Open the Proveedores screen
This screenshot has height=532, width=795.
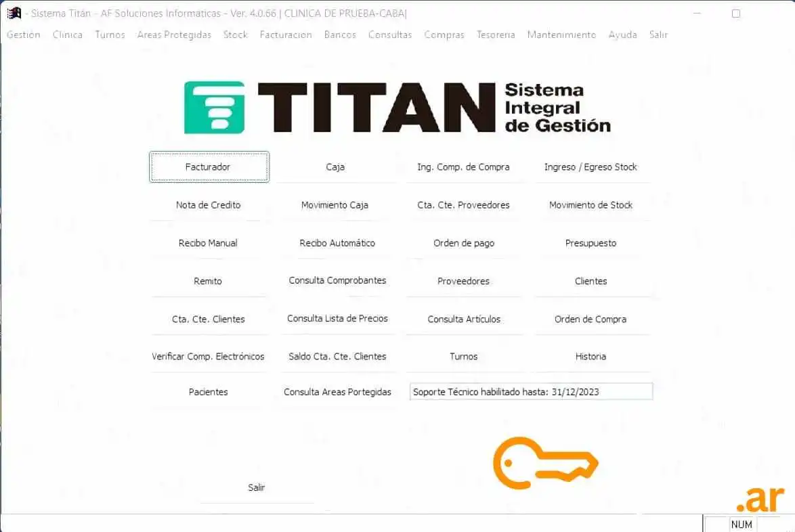[464, 281]
